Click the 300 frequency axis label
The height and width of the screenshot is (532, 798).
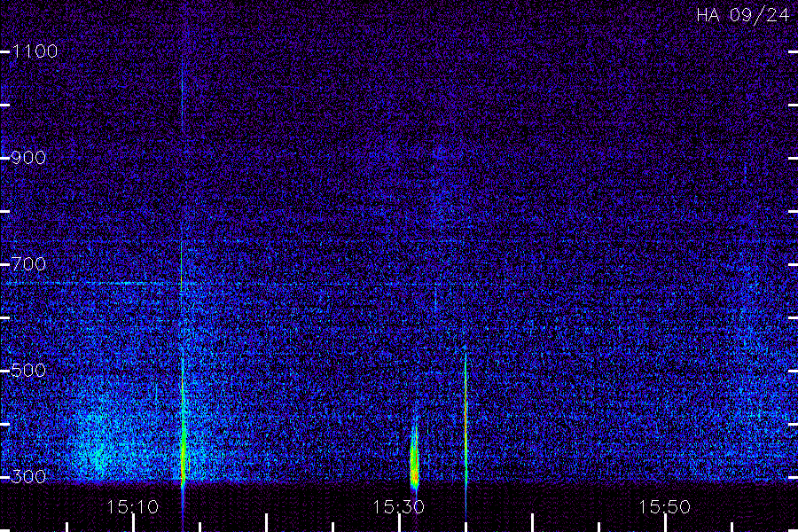[x=28, y=477]
